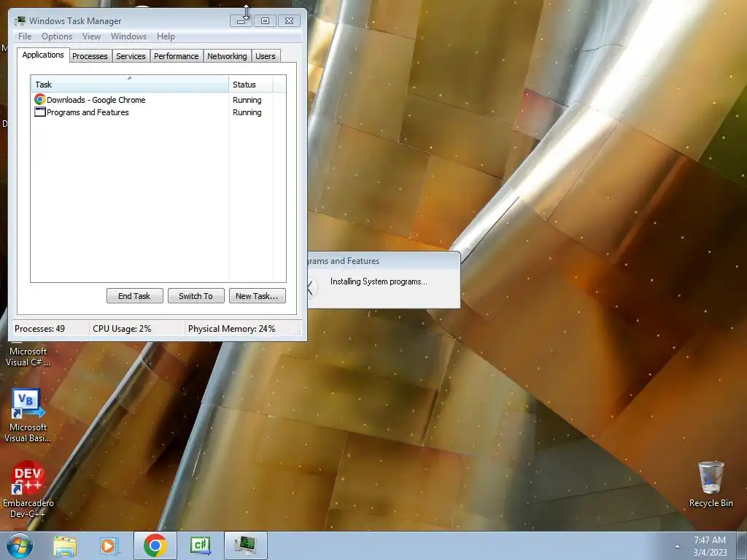Select the Applications tab
Image resolution: width=747 pixels, height=560 pixels.
43,55
